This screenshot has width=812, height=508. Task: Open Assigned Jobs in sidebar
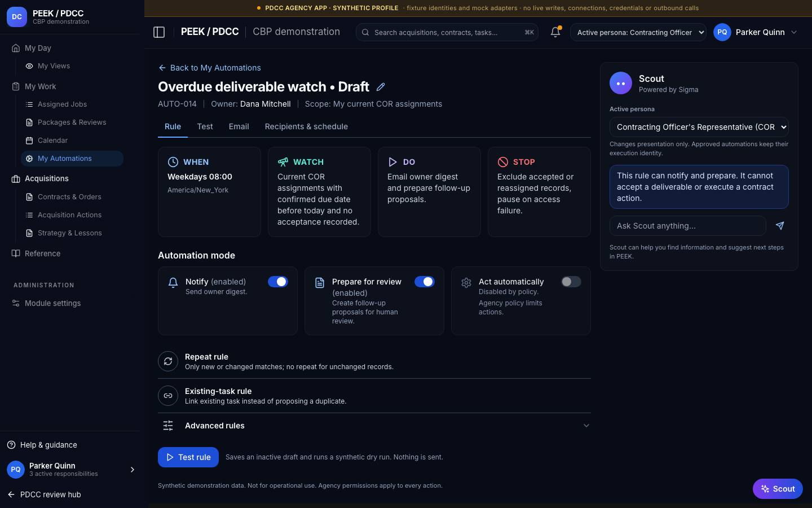pos(72,104)
